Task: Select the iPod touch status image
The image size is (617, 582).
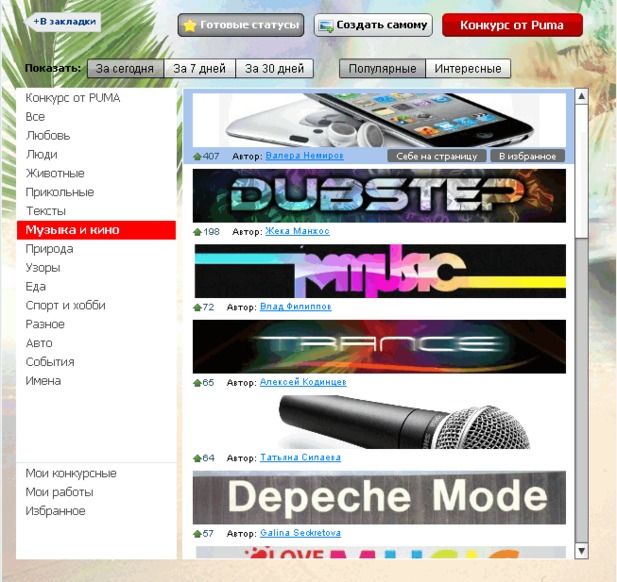Action: [x=379, y=120]
